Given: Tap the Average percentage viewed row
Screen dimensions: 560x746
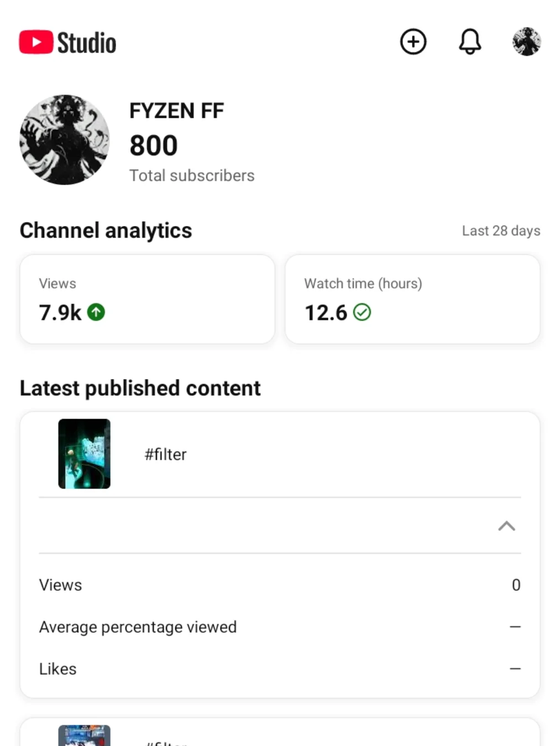Looking at the screenshot, I should pyautogui.click(x=279, y=627).
